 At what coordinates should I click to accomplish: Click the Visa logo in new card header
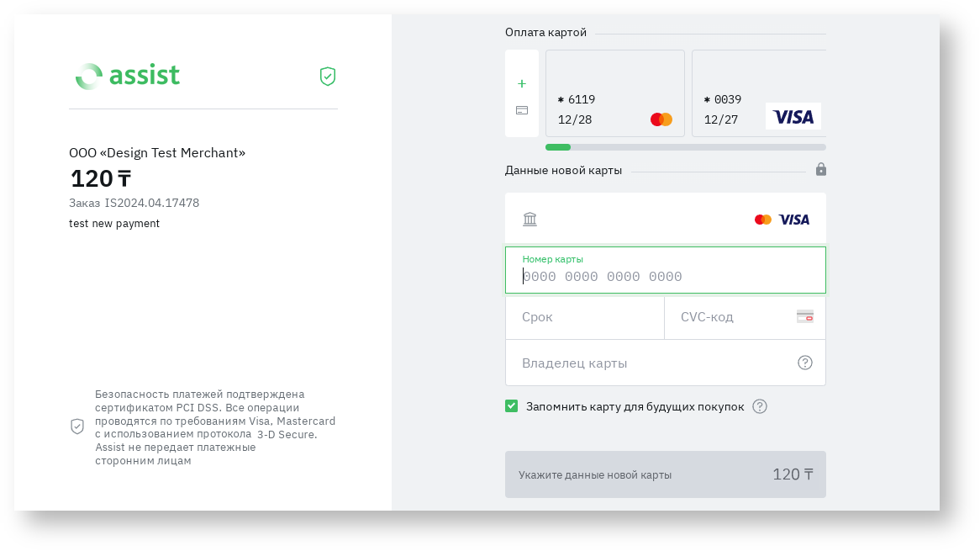[794, 220]
